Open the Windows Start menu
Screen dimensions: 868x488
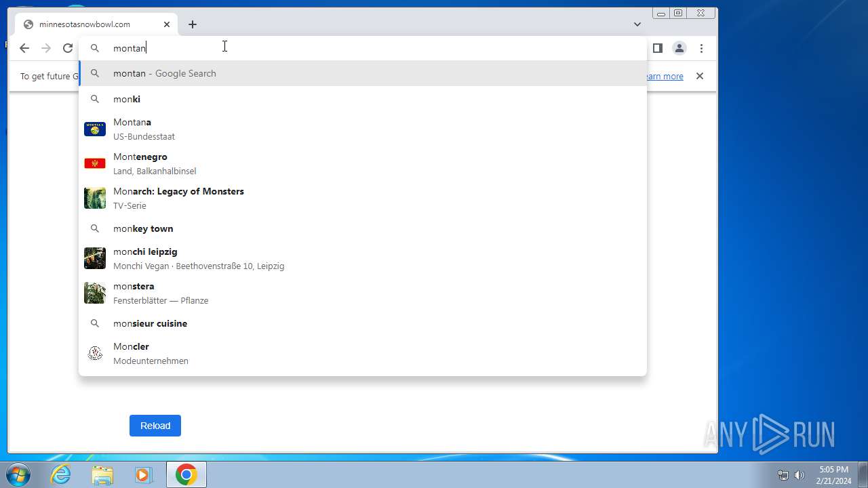[18, 474]
